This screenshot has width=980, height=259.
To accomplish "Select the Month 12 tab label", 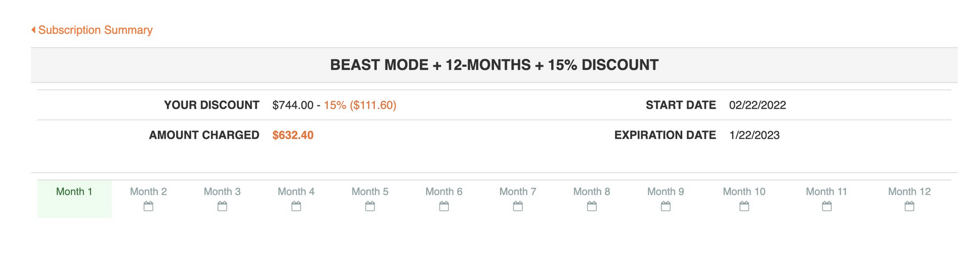I will click(909, 192).
